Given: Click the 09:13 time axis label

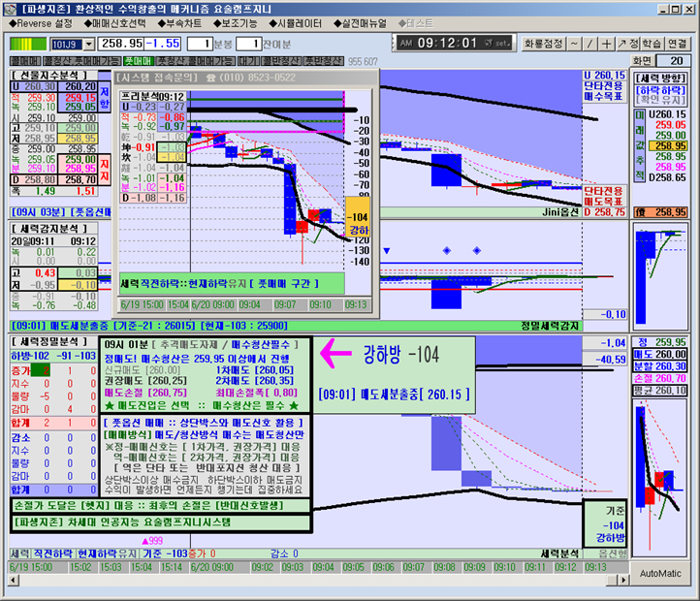Looking at the screenshot, I should pos(595,567).
